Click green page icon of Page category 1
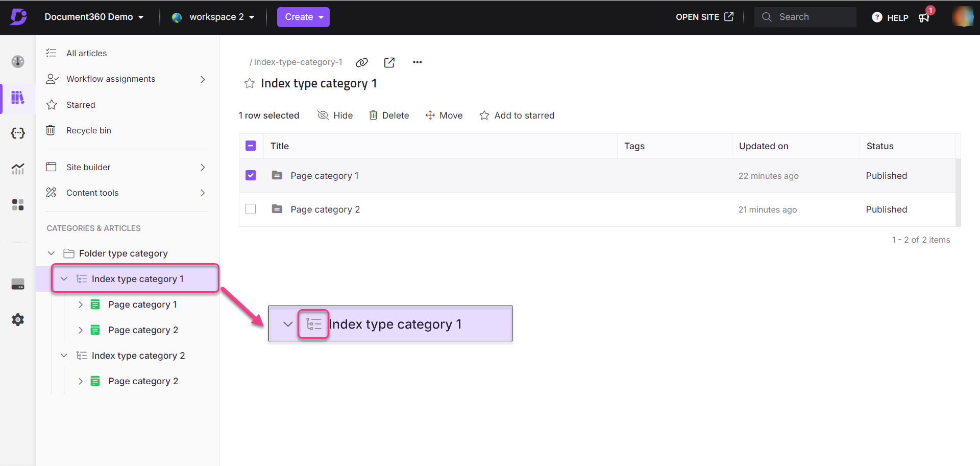Screen dimensions: 980x466 point(95,305)
